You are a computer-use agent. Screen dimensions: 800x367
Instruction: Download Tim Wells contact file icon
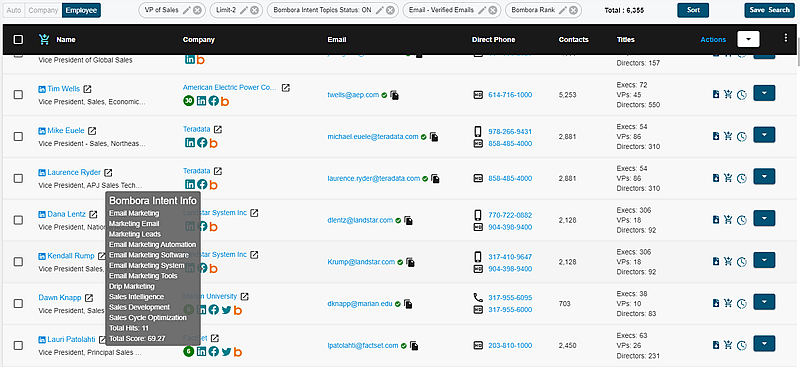click(716, 94)
